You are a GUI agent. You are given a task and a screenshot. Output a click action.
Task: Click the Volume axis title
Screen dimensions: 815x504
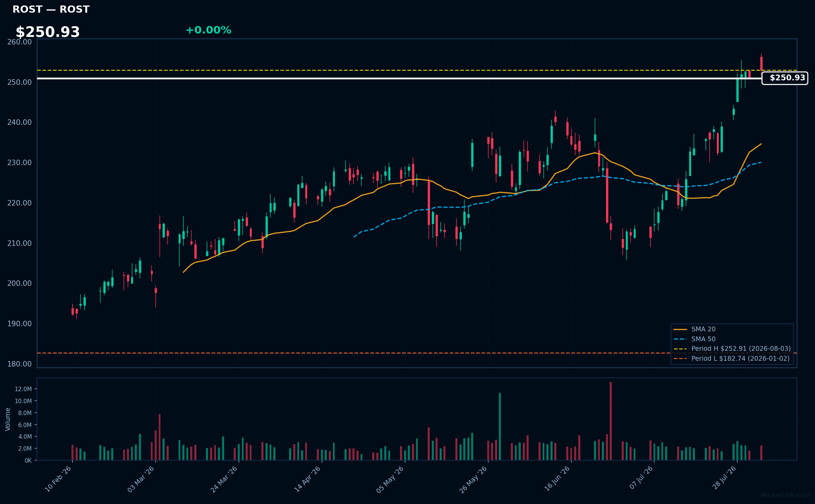8,419
